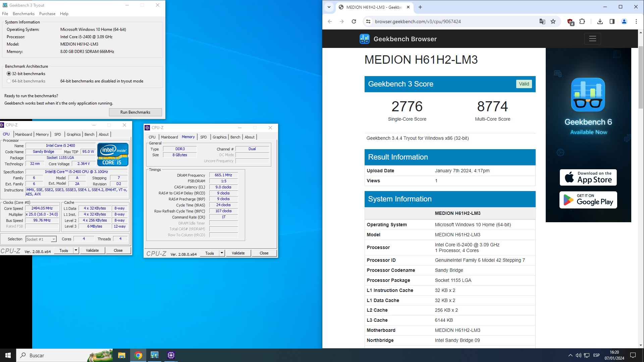The height and width of the screenshot is (362, 644).
Task: Click Run Benchmarks button
Action: 135,112
